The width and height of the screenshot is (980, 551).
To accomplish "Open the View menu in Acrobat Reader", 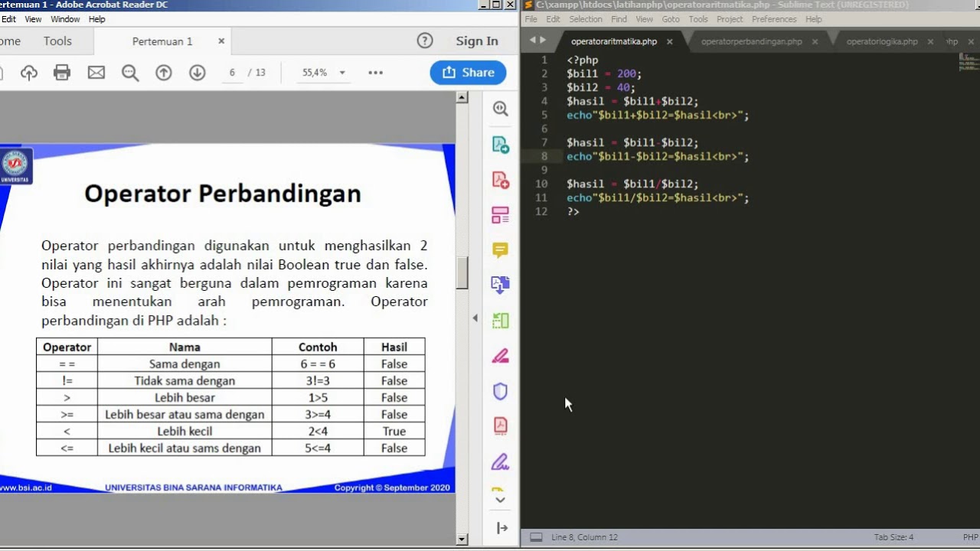I will [x=34, y=19].
